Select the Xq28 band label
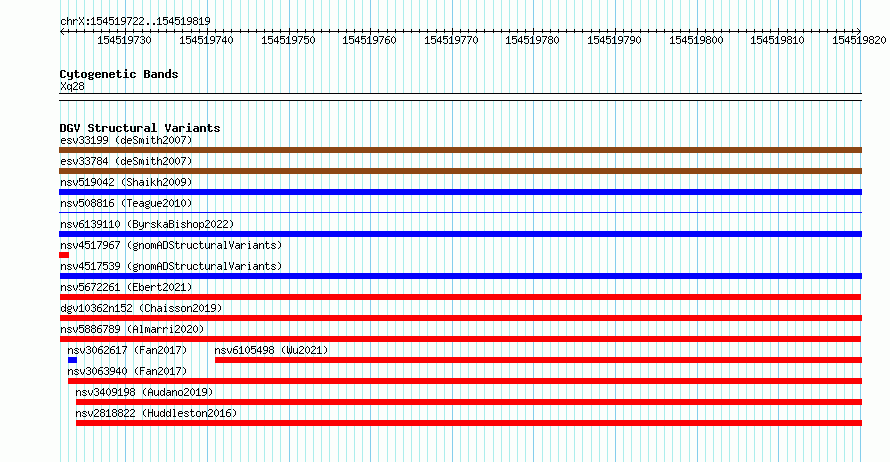 [x=72, y=86]
